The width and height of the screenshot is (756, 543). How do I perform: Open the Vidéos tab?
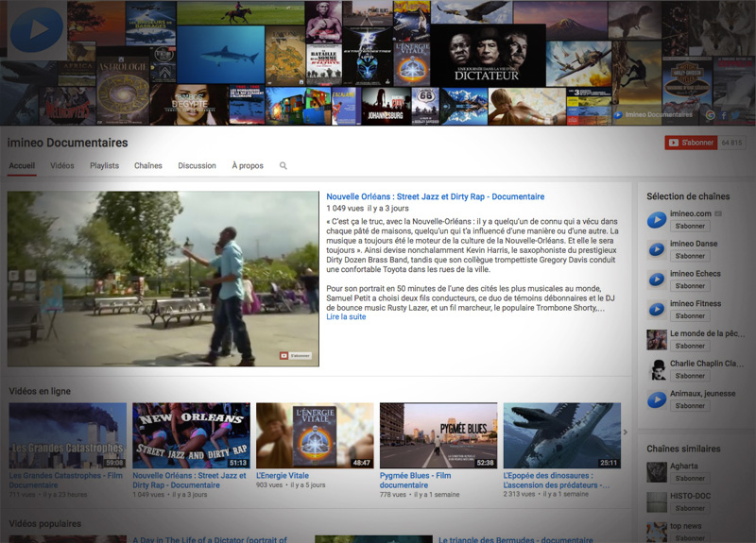[62, 166]
